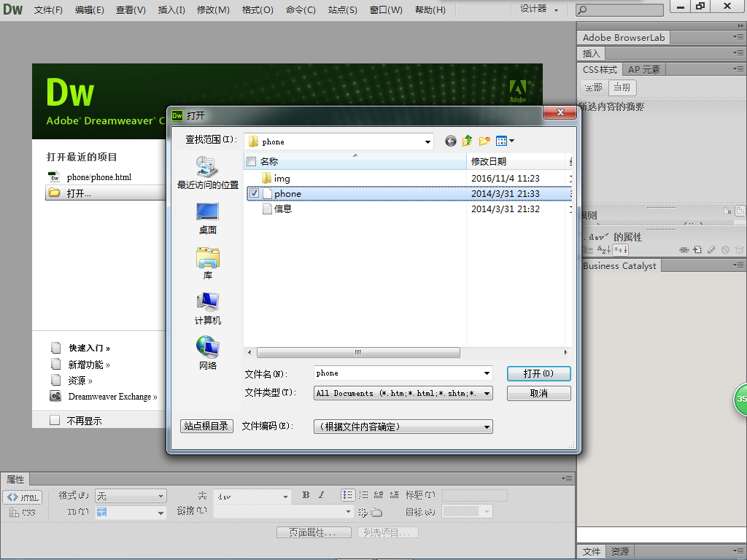Click the browse-for-file folder icon in Properties
The image size is (747, 560).
[x=377, y=513]
